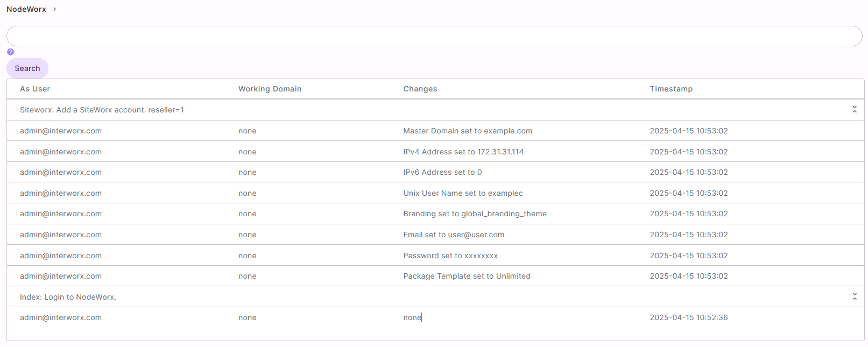Screen dimensions: 868x347
Task: Sort by the As User column header
Action: pyautogui.click(x=35, y=89)
